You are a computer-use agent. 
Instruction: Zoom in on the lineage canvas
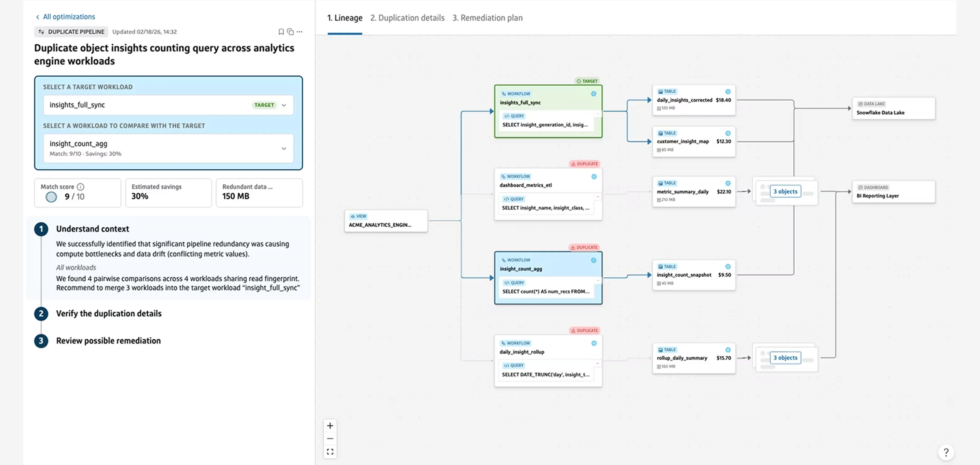click(x=330, y=426)
